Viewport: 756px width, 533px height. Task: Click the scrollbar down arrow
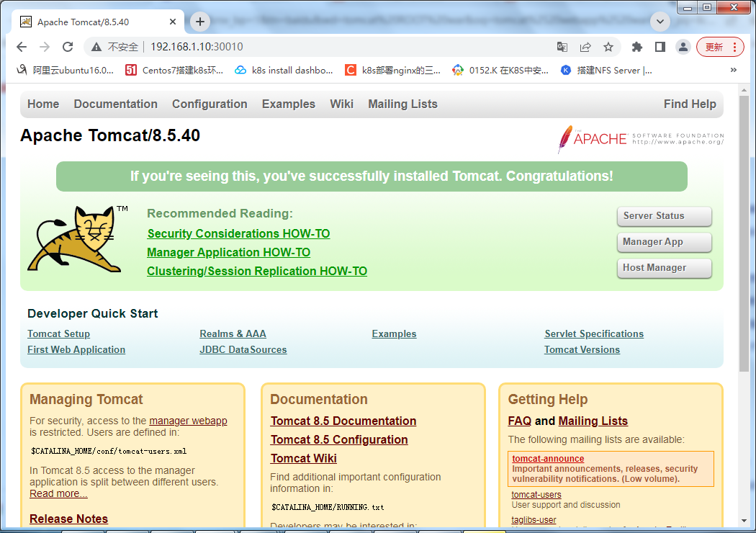(744, 521)
